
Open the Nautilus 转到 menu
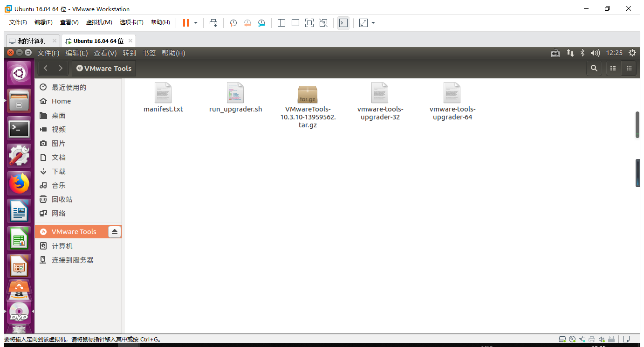coord(129,53)
